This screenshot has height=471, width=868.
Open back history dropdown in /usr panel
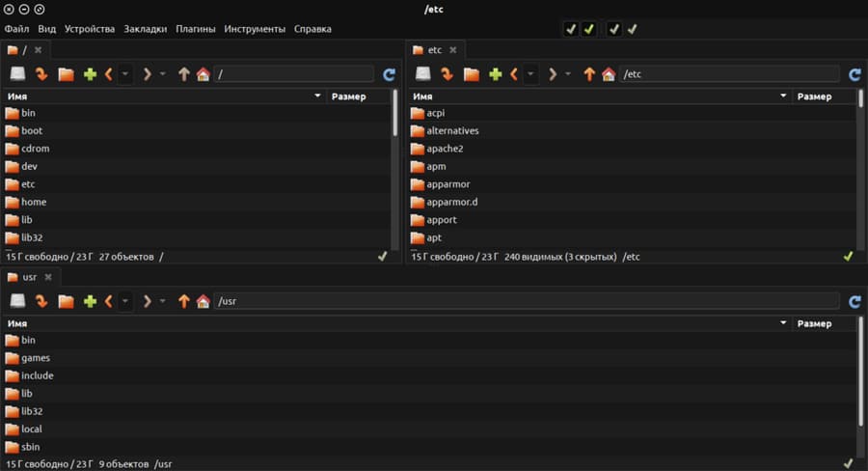[125, 301]
